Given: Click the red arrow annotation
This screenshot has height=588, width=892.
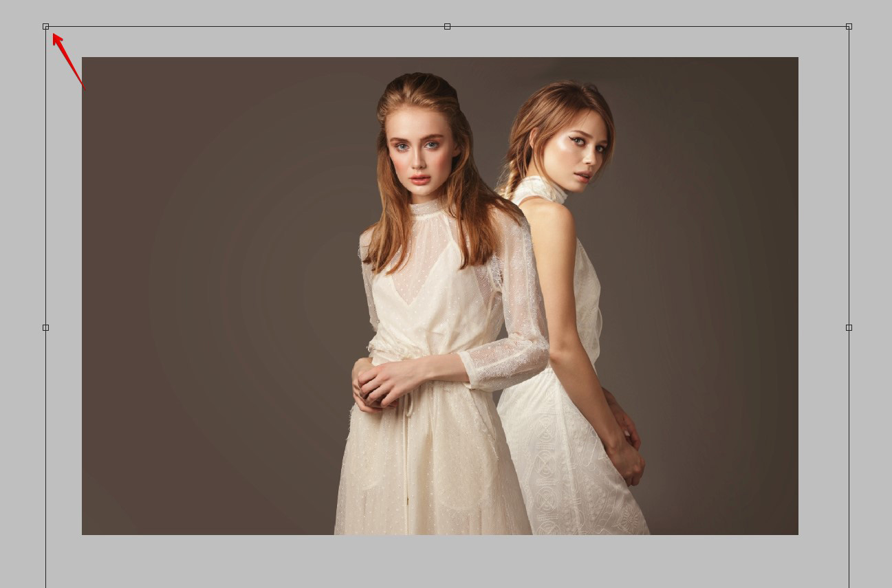Looking at the screenshot, I should tap(67, 58).
